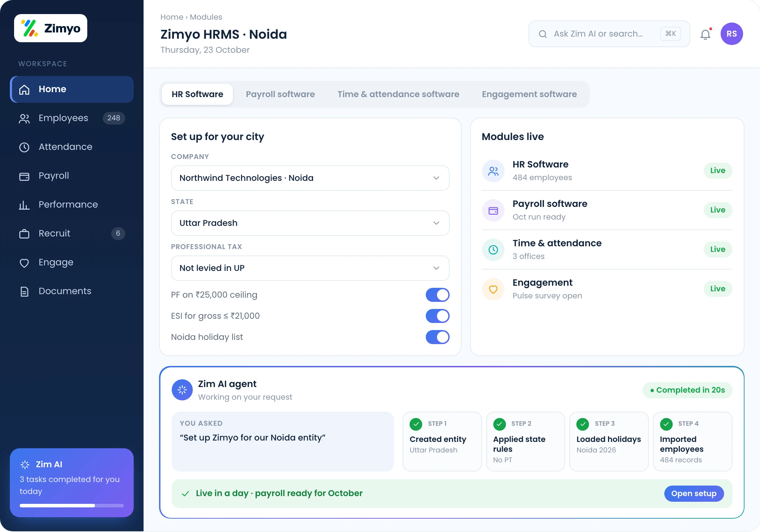Click the Documents file icon
Image resolution: width=760 pixels, height=532 pixels.
coord(24,291)
